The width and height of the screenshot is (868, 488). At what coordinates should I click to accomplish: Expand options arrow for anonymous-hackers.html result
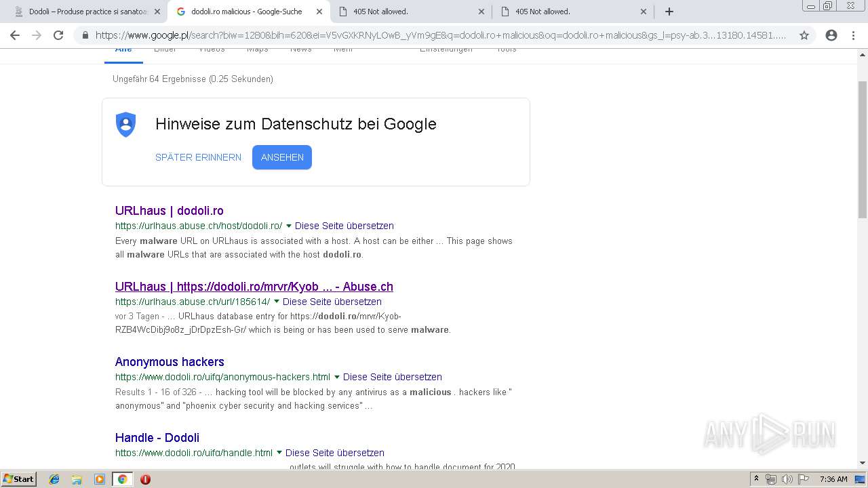(x=337, y=377)
